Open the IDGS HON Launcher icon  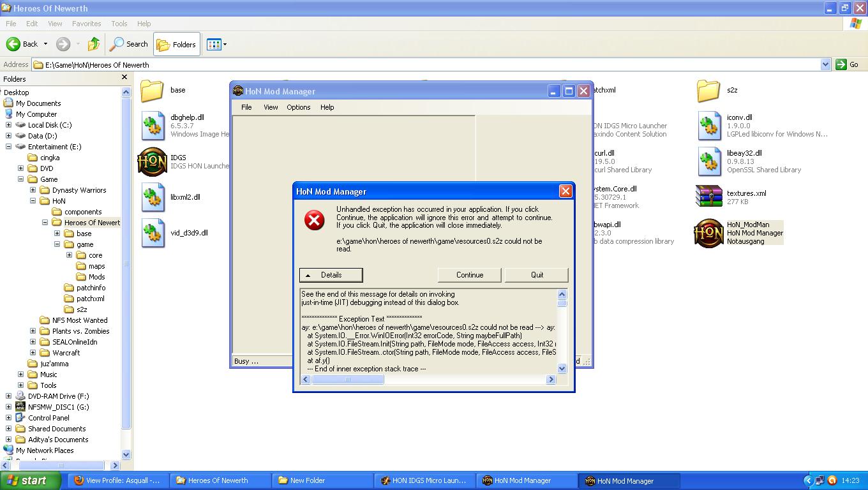pos(153,162)
